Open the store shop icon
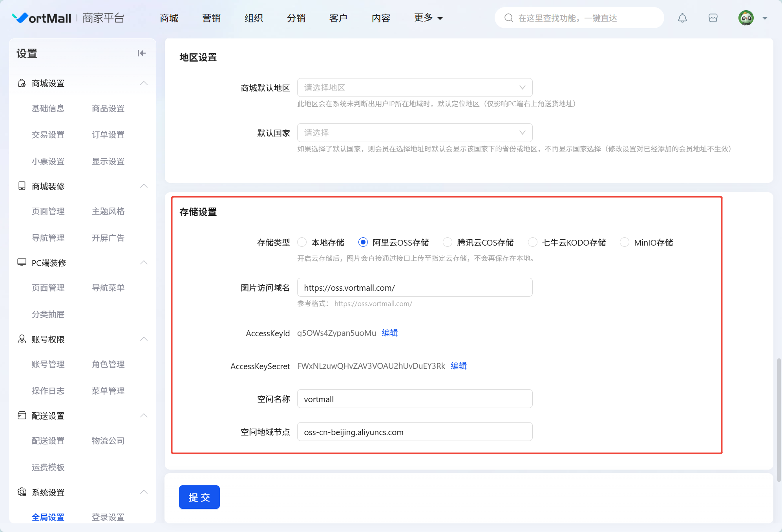This screenshot has width=782, height=532. [x=713, y=18]
